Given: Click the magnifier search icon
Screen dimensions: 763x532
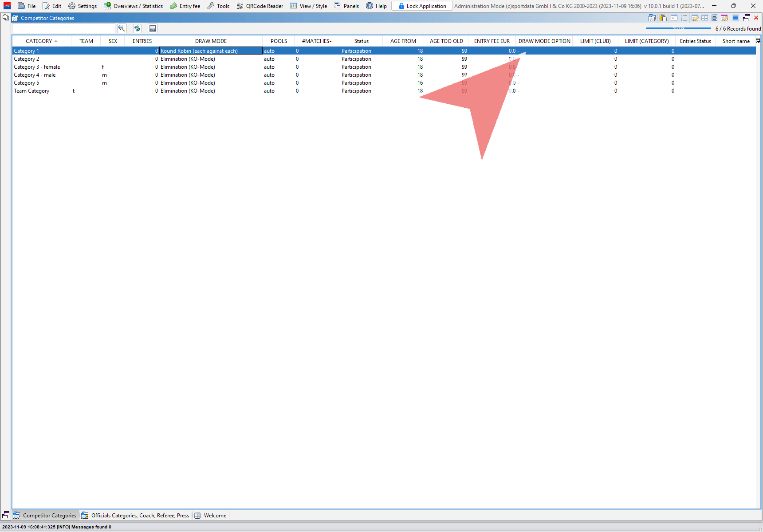Looking at the screenshot, I should 122,28.
